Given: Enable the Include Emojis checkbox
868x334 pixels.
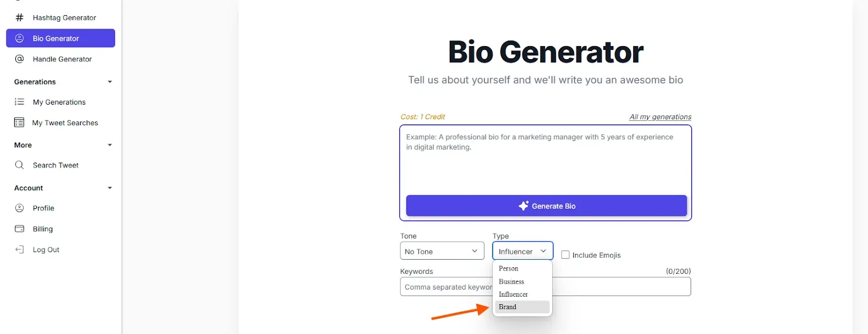Looking at the screenshot, I should 565,255.
